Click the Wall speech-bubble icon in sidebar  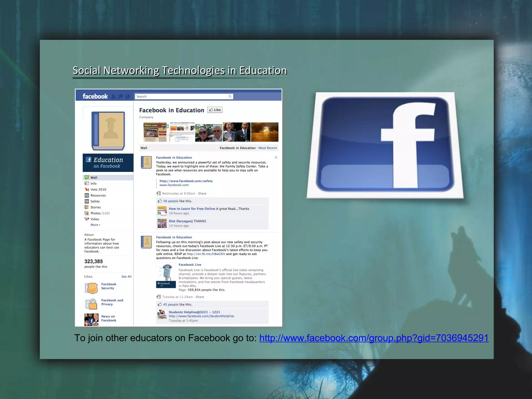coord(87,177)
